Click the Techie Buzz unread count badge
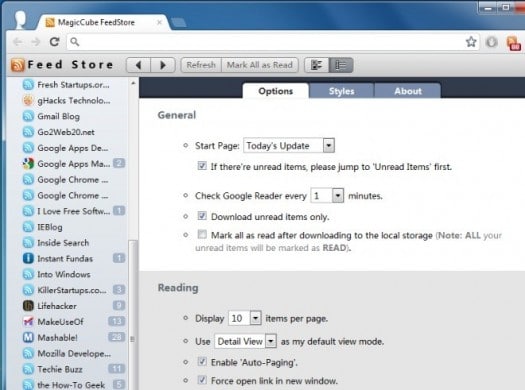 click(x=117, y=369)
